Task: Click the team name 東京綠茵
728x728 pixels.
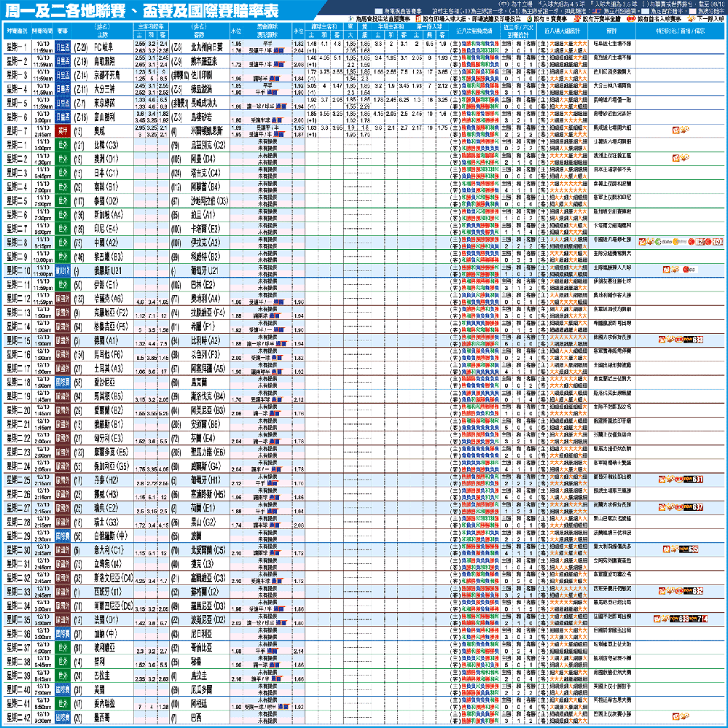Action: click(x=104, y=103)
